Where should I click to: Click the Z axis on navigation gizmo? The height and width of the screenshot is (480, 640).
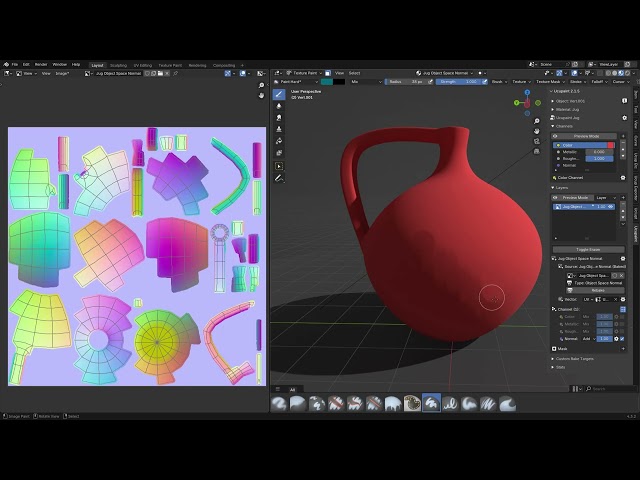pos(527,93)
